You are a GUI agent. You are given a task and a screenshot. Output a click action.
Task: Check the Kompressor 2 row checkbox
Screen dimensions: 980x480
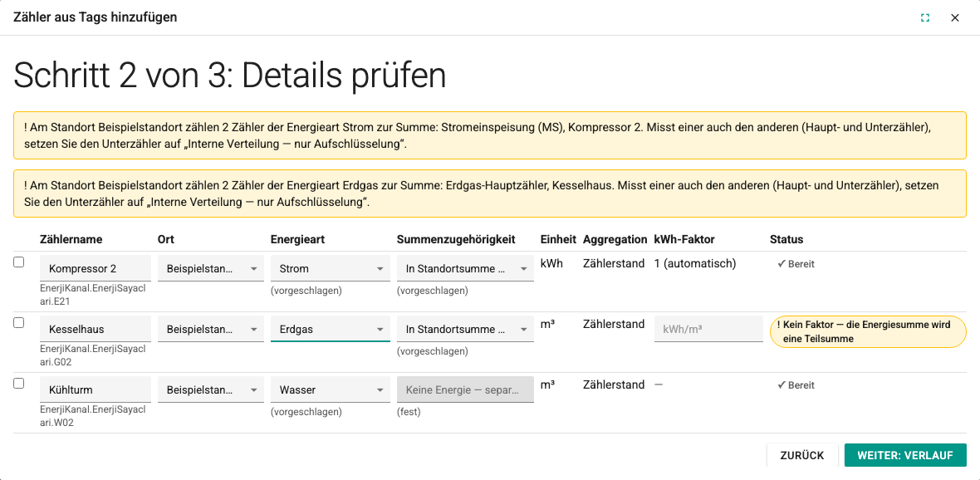tap(19, 262)
